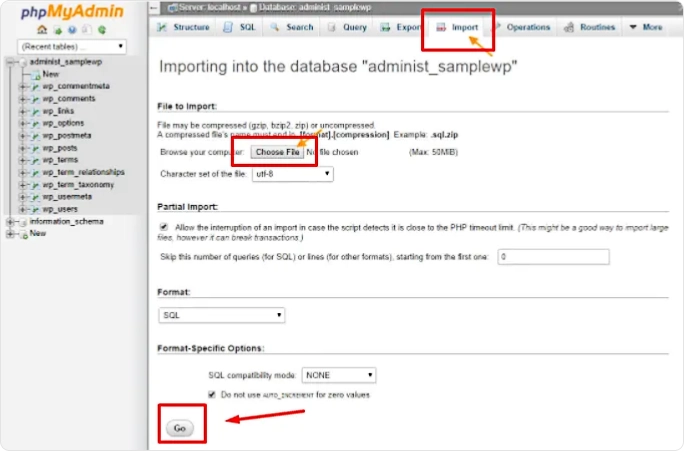
Task: Click the wp_term_relationships table icon
Action: 35,173
